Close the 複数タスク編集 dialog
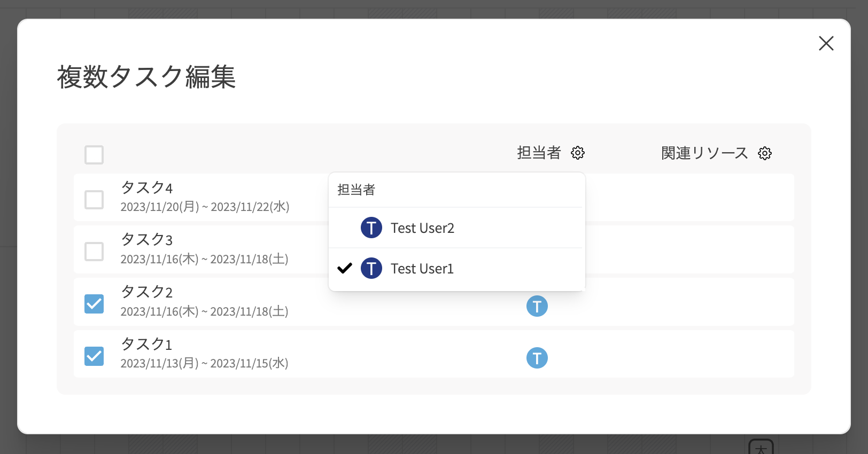 pyautogui.click(x=826, y=43)
